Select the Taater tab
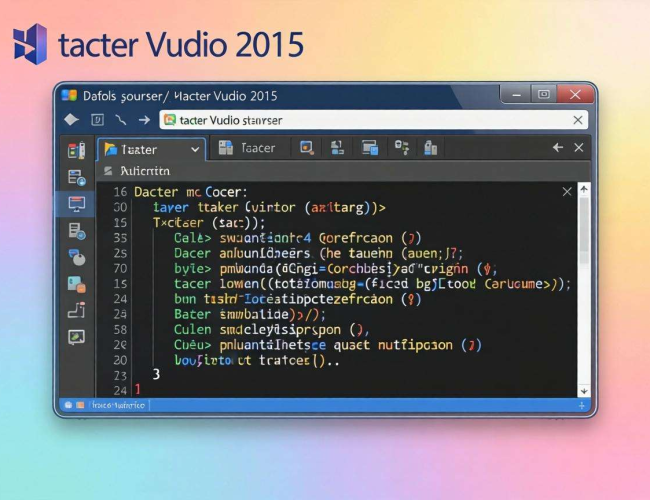The height and width of the screenshot is (500, 650). click(x=140, y=149)
